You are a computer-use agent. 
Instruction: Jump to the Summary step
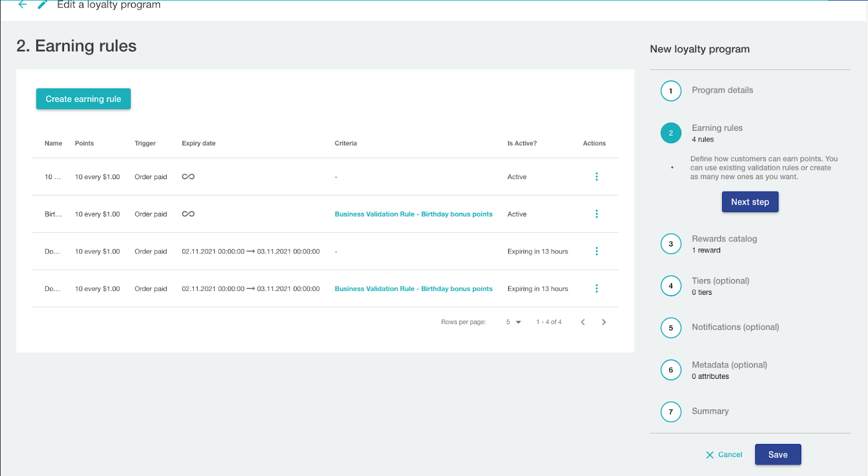click(x=710, y=411)
